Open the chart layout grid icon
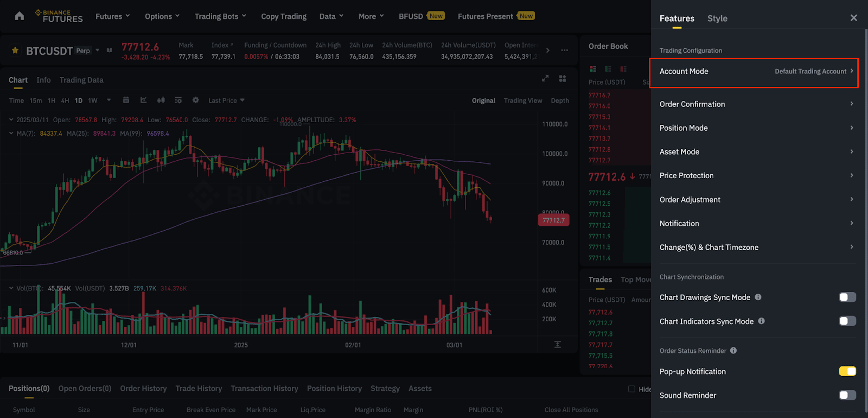Screen dimensions: 868x418 (x=563, y=79)
